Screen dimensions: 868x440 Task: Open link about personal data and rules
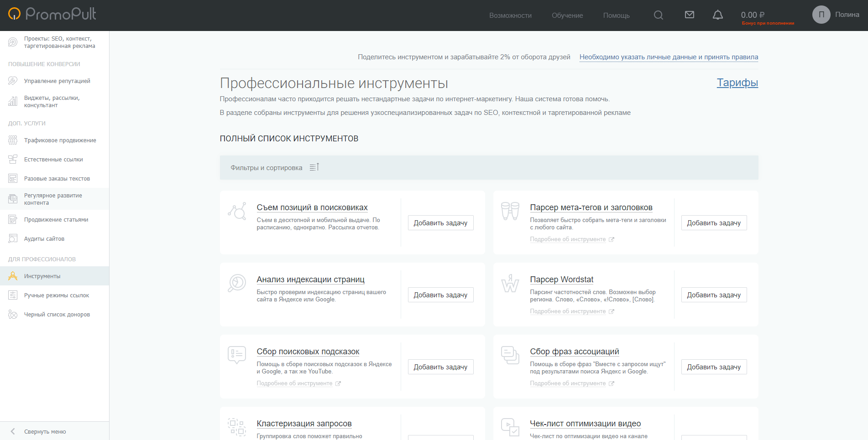[x=669, y=57]
